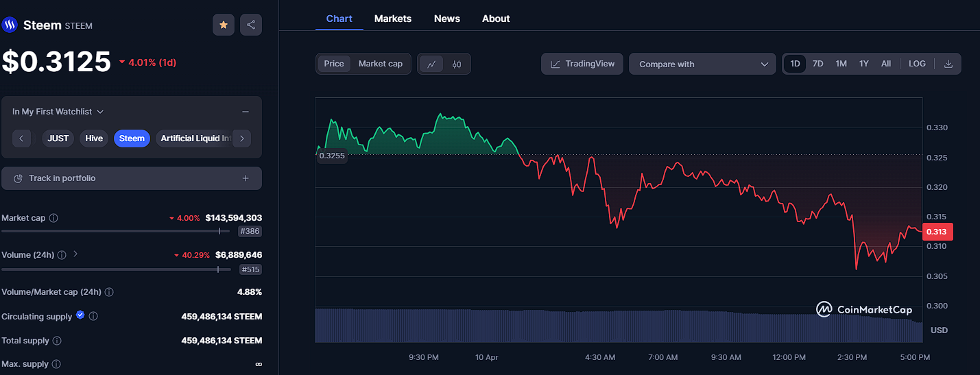Open the News tab
This screenshot has height=375, width=980.
[447, 19]
